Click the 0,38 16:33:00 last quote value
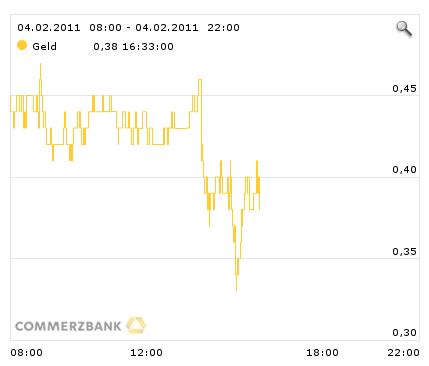 point(133,46)
